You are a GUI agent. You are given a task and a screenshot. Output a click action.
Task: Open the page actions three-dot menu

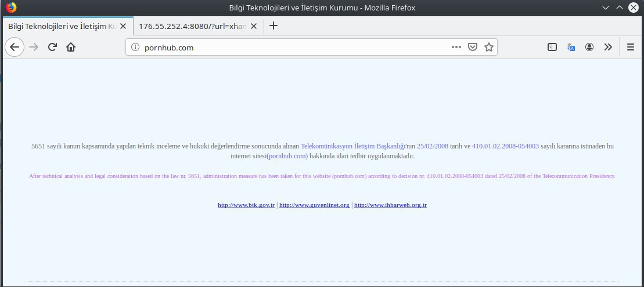click(x=456, y=47)
